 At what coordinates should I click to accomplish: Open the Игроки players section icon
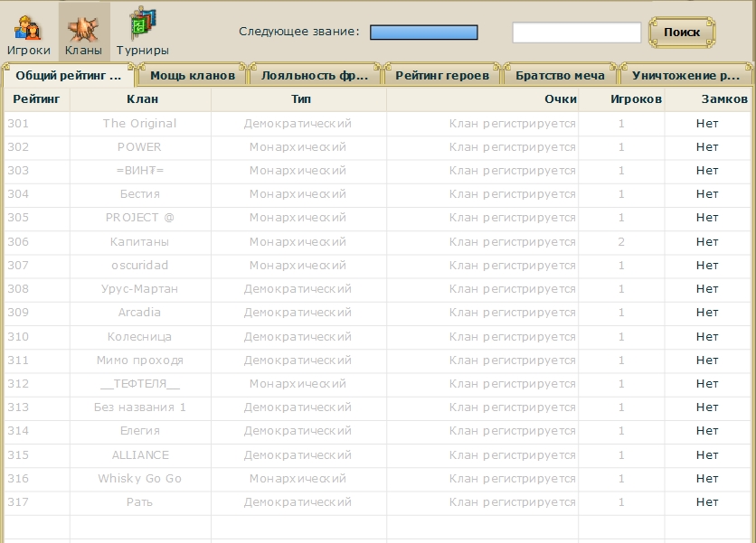(29, 32)
